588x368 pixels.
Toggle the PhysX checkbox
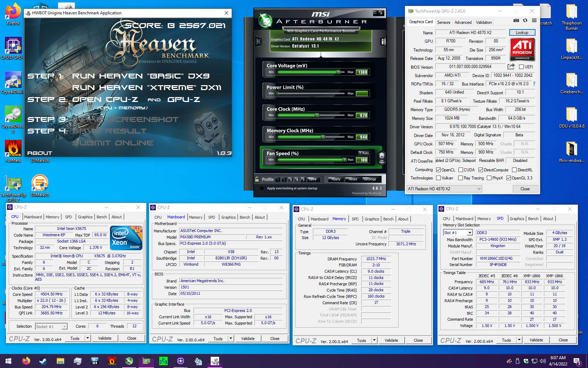489,178
